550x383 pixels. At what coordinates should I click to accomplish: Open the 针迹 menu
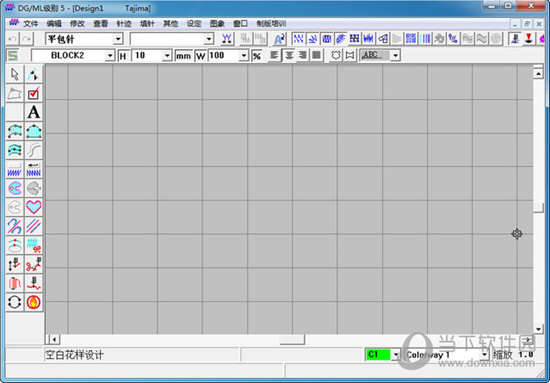point(124,23)
